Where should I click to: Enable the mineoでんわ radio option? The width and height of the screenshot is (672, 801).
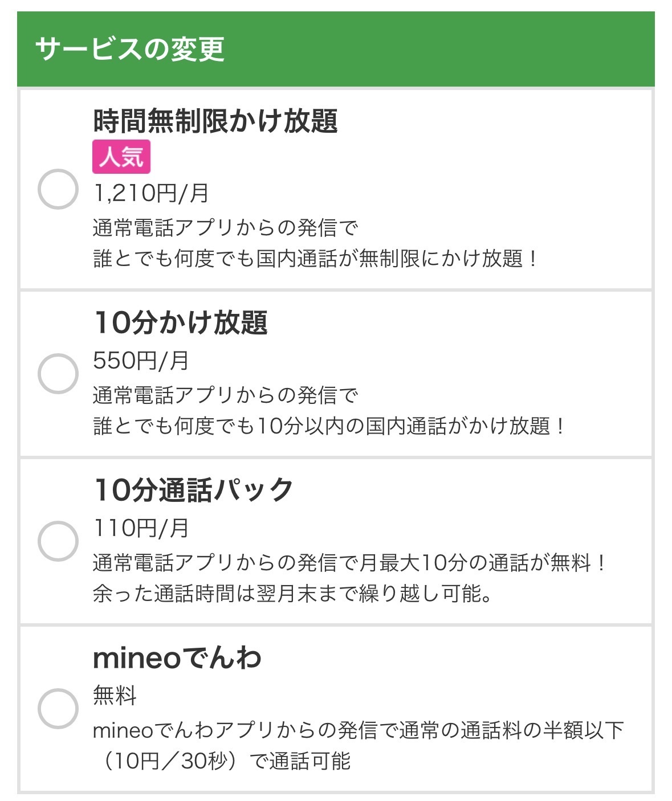pyautogui.click(x=58, y=708)
